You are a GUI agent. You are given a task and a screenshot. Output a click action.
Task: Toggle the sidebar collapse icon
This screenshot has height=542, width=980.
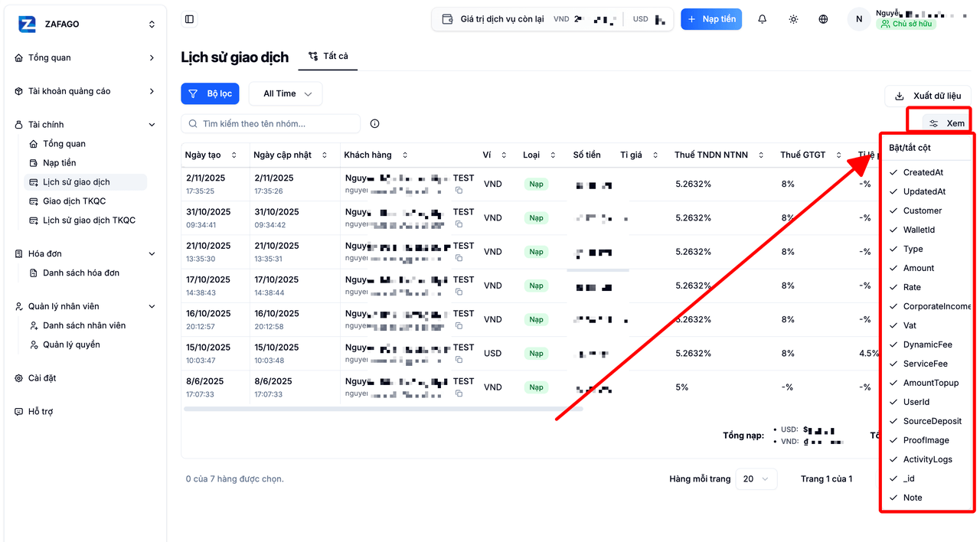[x=190, y=19]
